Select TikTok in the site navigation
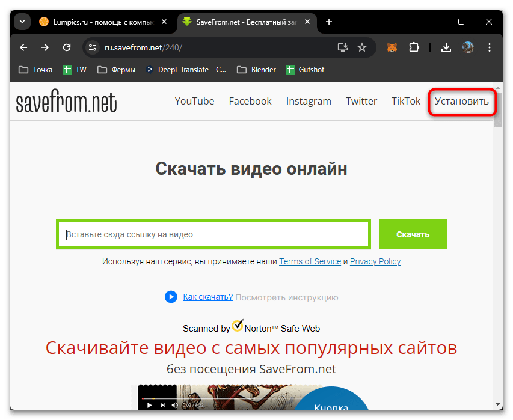 point(405,101)
